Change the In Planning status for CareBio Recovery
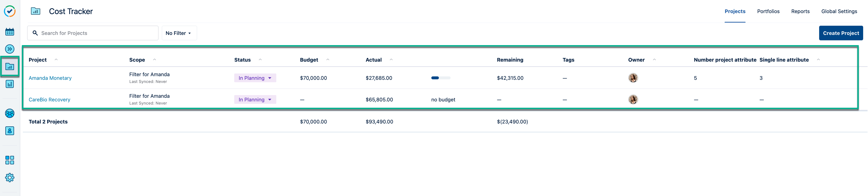Viewport: 868px width, 196px height. [255, 99]
